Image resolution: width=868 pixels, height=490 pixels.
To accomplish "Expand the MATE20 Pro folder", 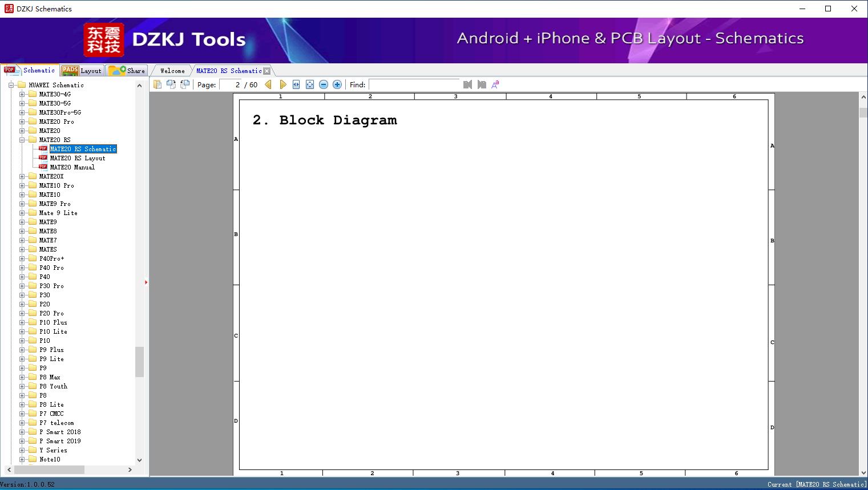I will coord(22,122).
